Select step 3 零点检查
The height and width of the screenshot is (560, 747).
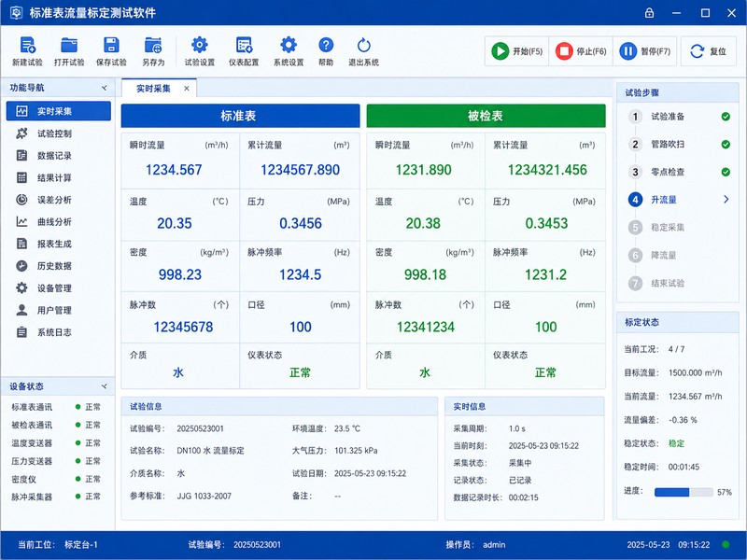pos(679,172)
